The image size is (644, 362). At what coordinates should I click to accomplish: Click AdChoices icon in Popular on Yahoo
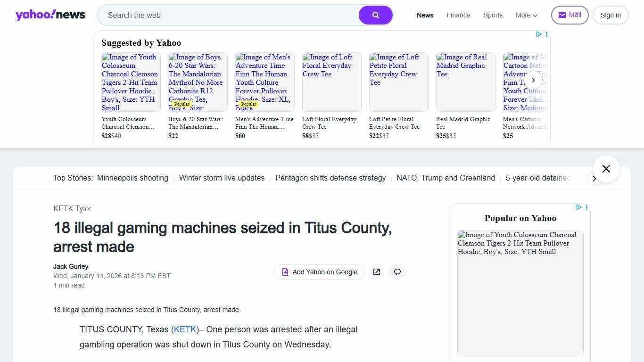[579, 207]
